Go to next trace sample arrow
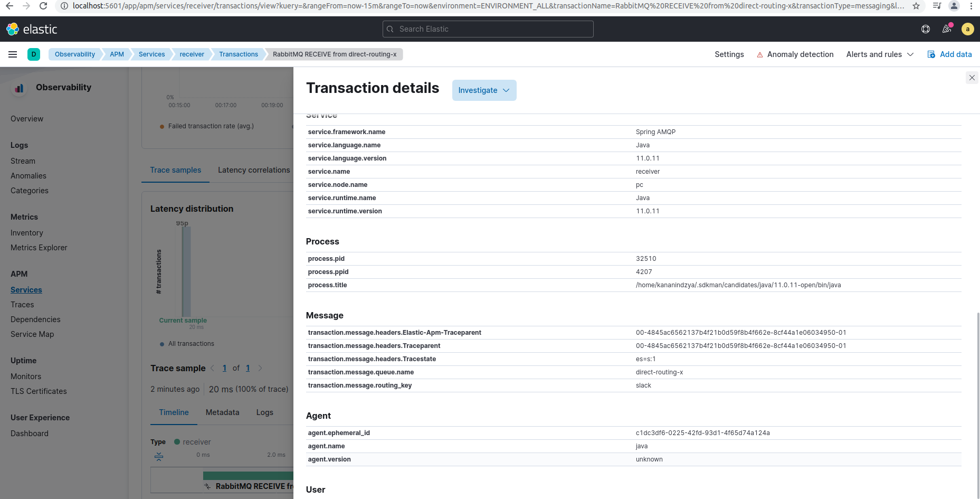This screenshot has height=499, width=980. tap(260, 368)
